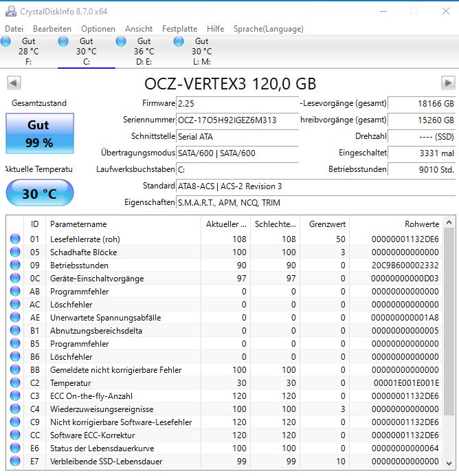Click status orb for 05 Schadhafte Blöcke row

click(15, 252)
